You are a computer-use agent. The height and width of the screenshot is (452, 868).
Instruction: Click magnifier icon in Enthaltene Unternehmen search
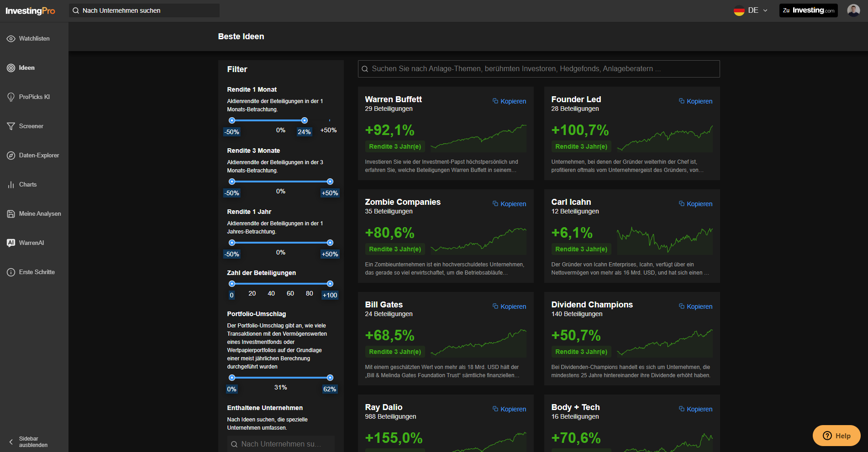coord(234,444)
